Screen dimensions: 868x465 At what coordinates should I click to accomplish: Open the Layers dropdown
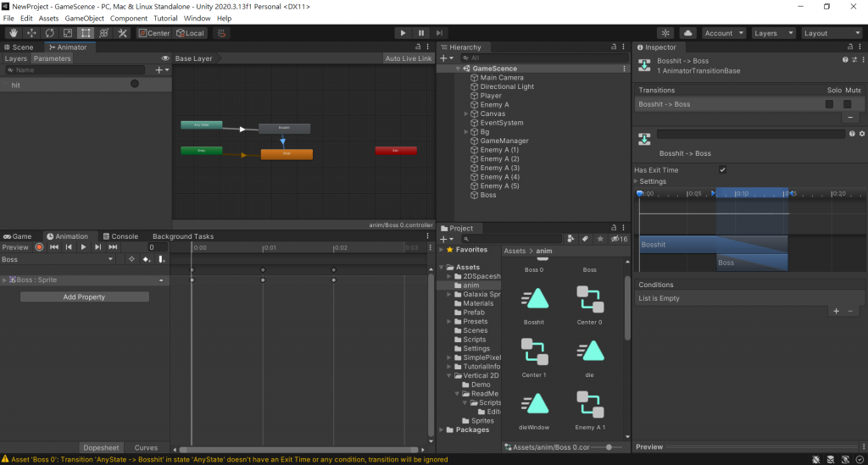[774, 33]
